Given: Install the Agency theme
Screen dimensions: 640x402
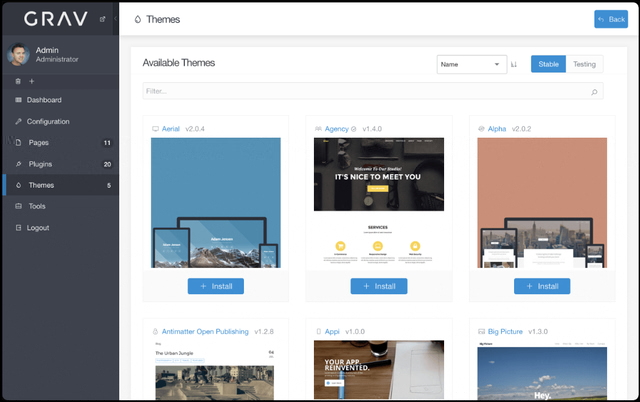Looking at the screenshot, I should click(379, 286).
